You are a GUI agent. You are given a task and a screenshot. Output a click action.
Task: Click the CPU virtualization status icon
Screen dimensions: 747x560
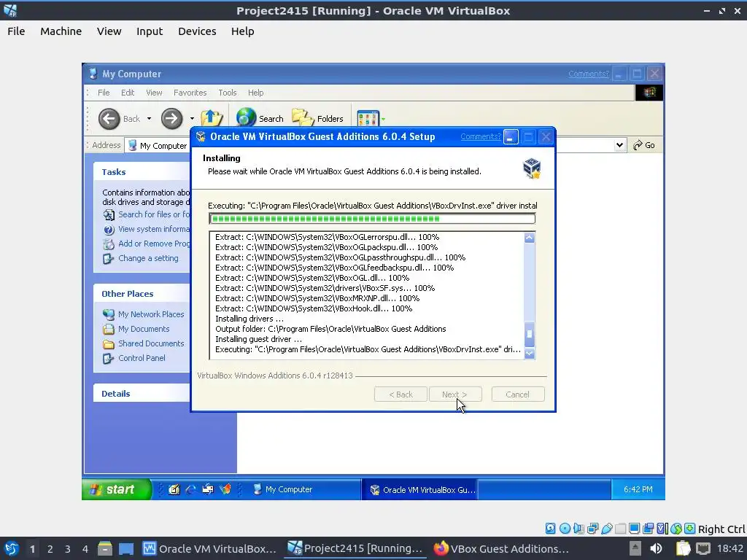(662, 528)
